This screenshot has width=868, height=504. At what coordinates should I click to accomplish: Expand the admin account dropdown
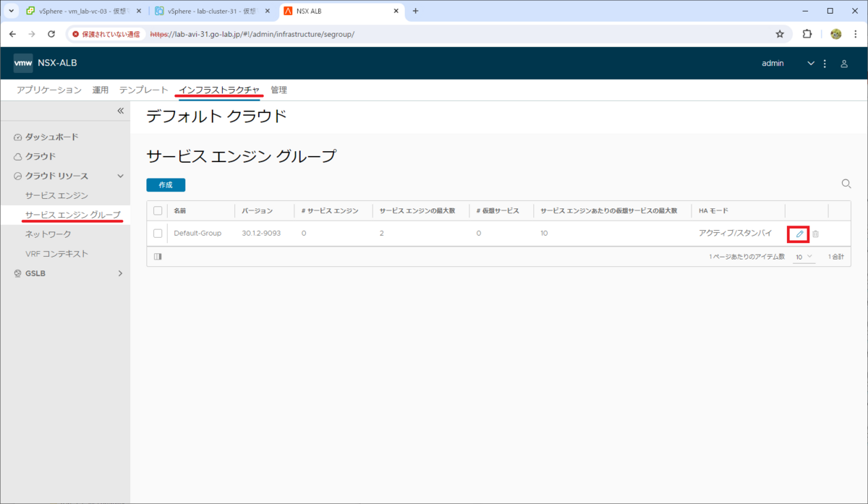click(x=811, y=64)
